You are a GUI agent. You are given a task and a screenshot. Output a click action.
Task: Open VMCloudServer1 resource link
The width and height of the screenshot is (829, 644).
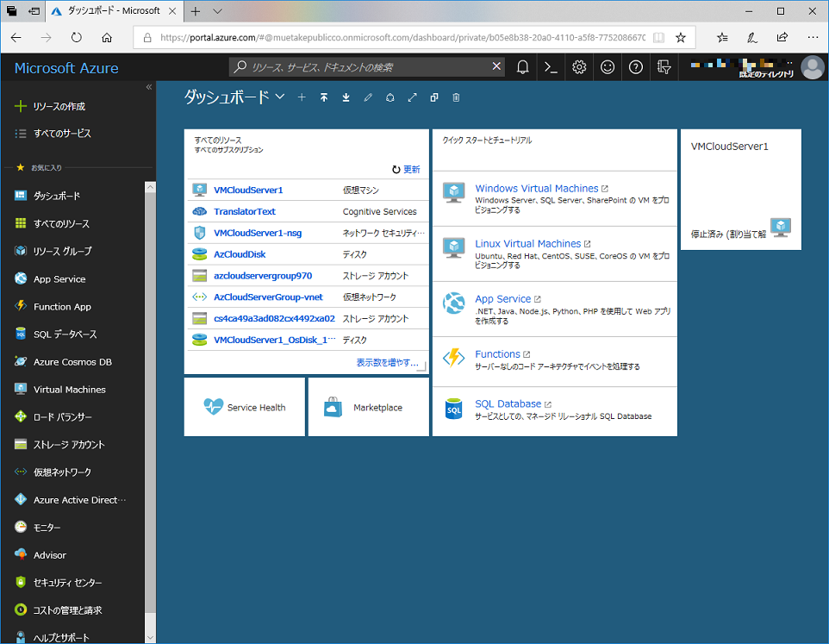pyautogui.click(x=248, y=190)
